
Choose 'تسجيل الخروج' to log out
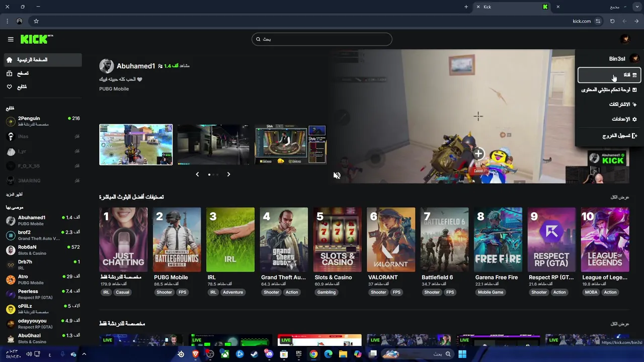[x=609, y=136]
